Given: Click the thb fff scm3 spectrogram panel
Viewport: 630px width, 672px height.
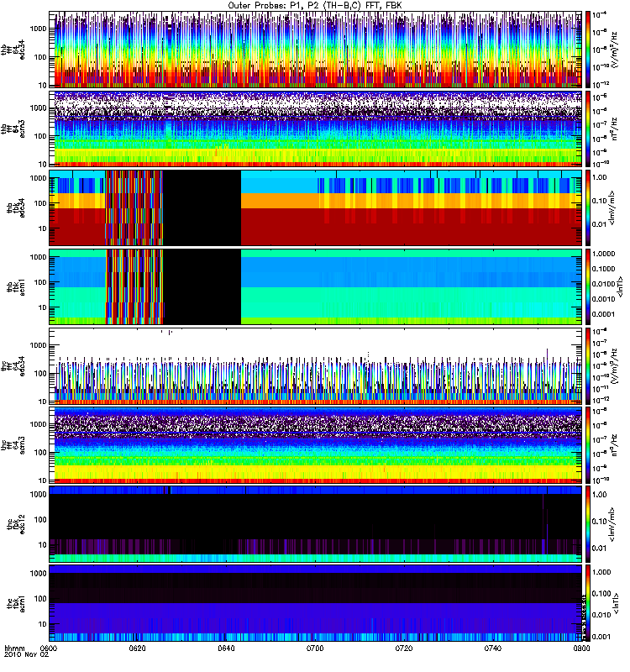Looking at the screenshot, I should (x=316, y=129).
